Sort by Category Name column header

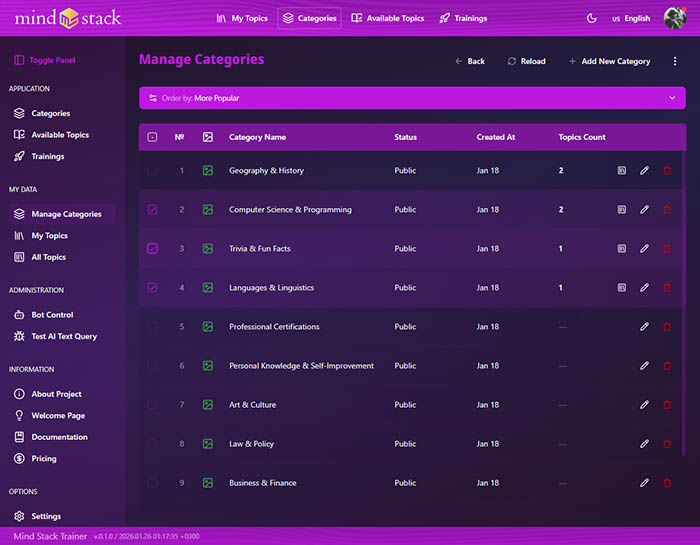pyautogui.click(x=257, y=137)
